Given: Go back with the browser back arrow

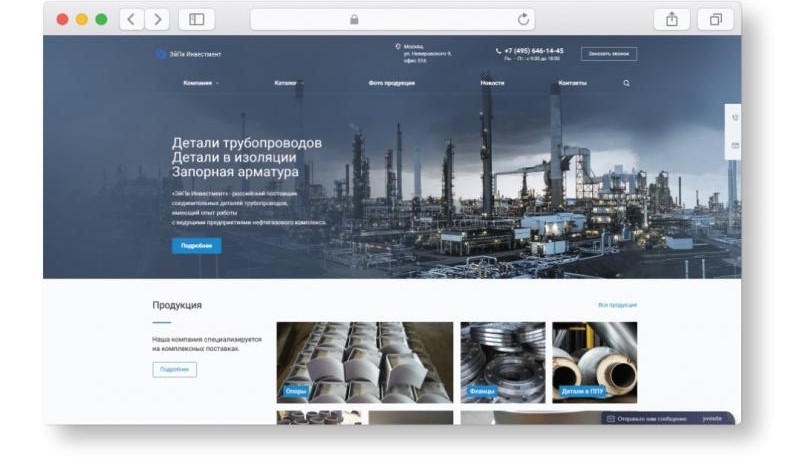Looking at the screenshot, I should coord(132,19).
